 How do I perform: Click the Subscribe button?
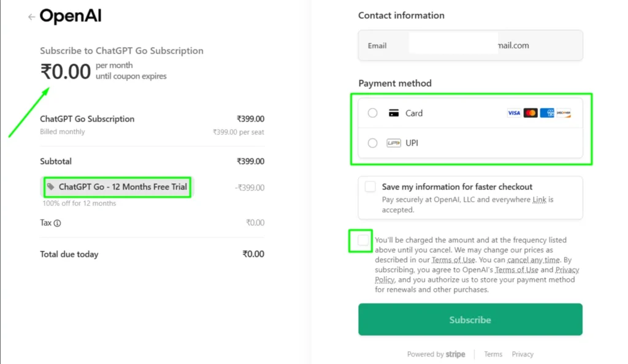470,319
